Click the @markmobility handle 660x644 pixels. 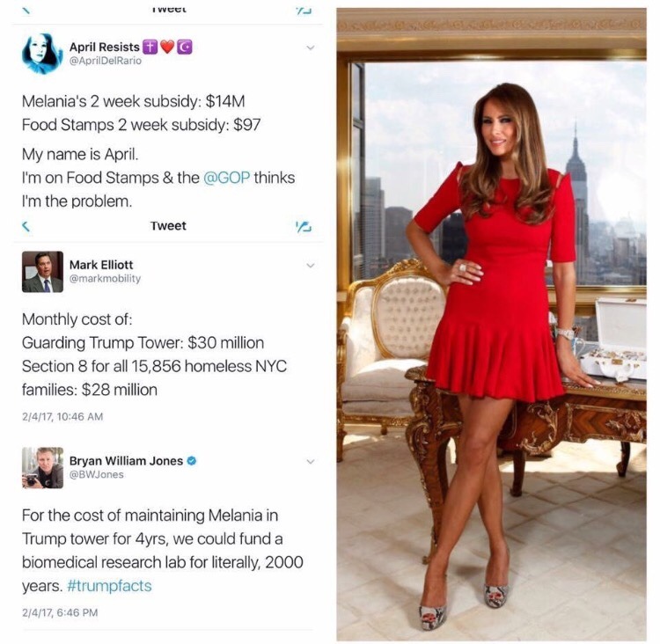tap(105, 278)
